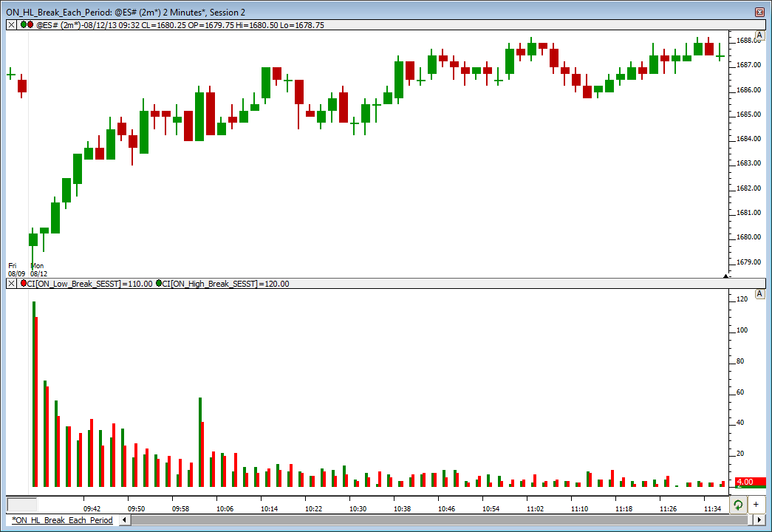Click the pane divider triangle marker near price axis
The image size is (772, 532).
(x=725, y=276)
